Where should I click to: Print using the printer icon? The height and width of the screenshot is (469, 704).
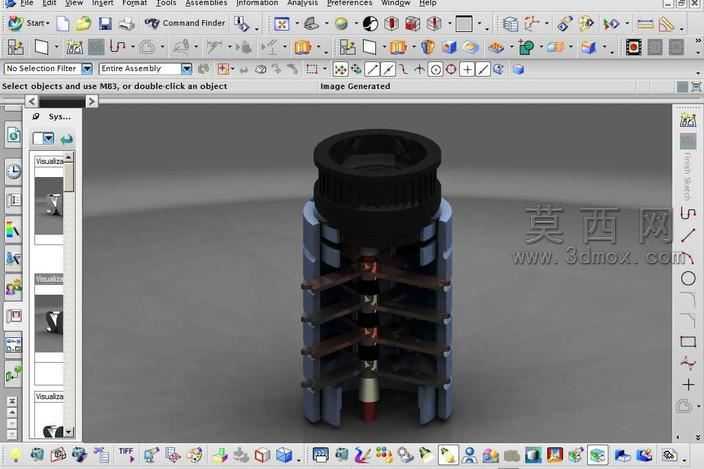pyautogui.click(x=127, y=23)
